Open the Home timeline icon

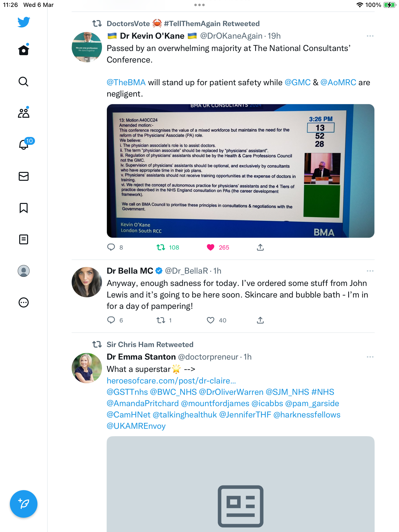(x=24, y=50)
